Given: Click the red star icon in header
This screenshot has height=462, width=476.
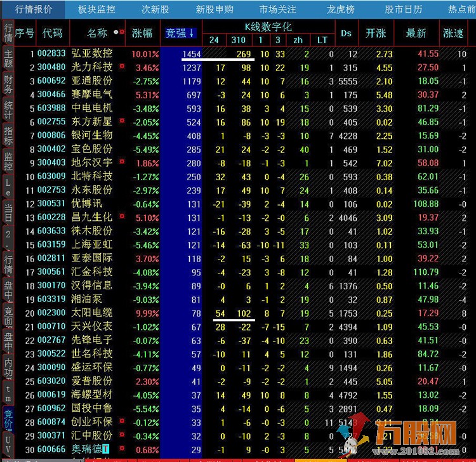Looking at the screenshot, I should click(122, 32).
